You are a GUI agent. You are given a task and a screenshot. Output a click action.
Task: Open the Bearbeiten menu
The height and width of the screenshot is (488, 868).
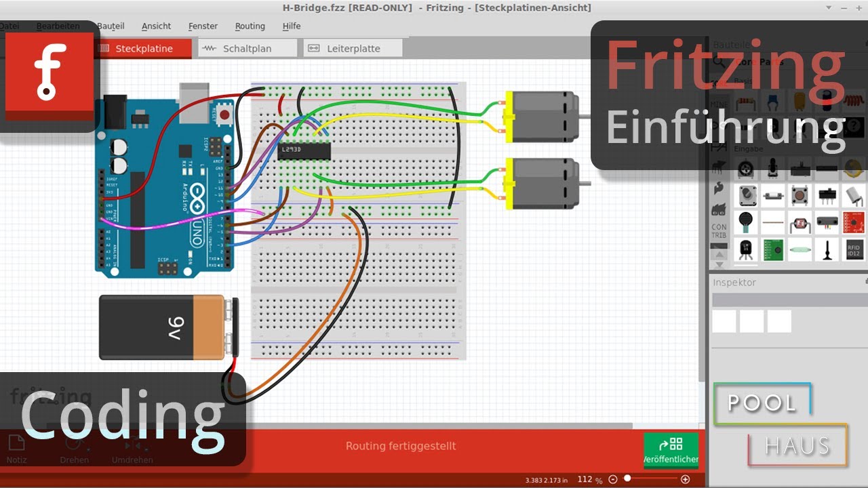pos(58,26)
